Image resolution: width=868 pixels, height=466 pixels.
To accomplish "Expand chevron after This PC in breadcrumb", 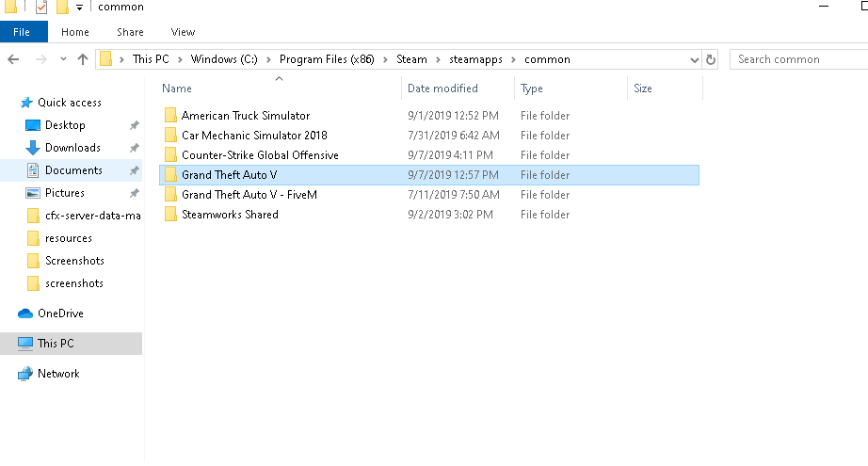I will (x=180, y=59).
